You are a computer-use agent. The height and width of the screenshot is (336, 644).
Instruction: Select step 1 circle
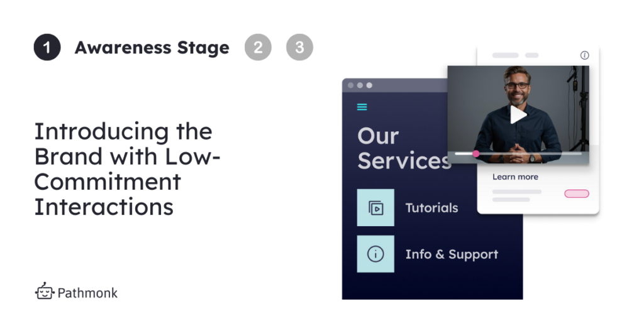(x=47, y=48)
